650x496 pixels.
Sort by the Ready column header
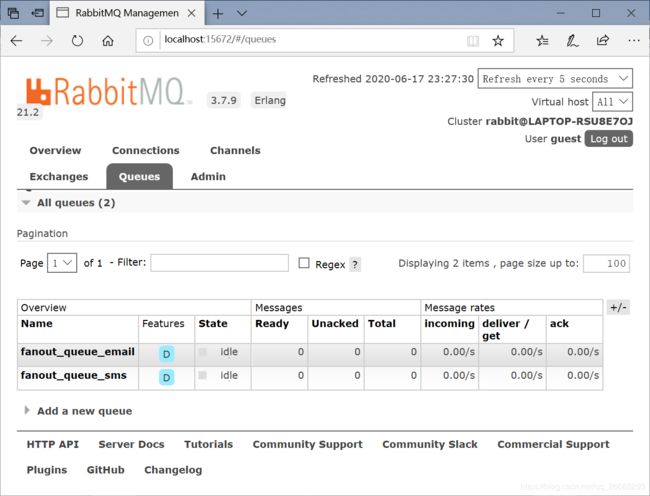pyautogui.click(x=272, y=324)
